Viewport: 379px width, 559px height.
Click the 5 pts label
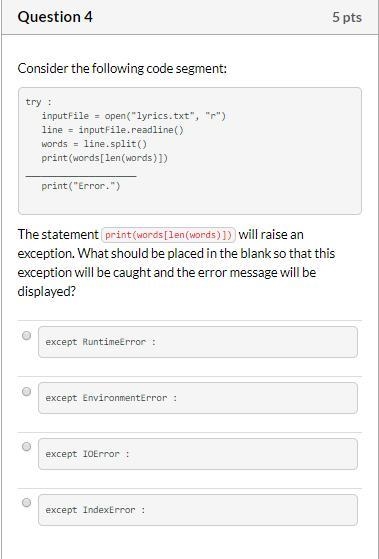tap(347, 17)
